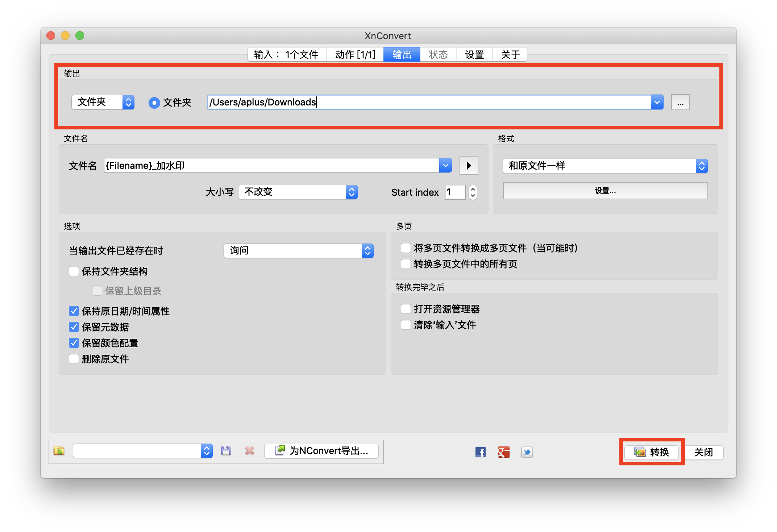Click the save script floppy disk icon
Screen dimensions: 777x532
click(226, 451)
